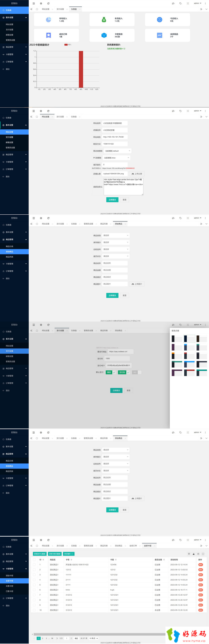
Task: Go to next page arrow in pagination
Action: pyautogui.click(x=57, y=638)
